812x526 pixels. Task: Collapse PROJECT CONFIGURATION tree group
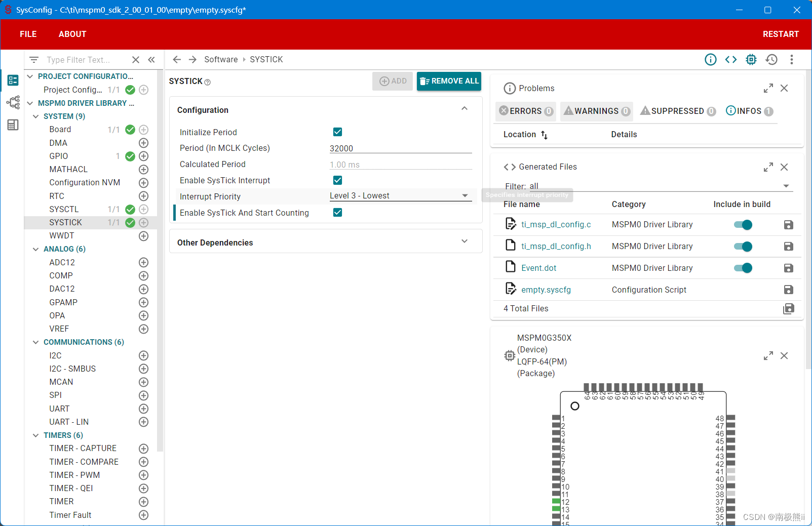tap(30, 76)
